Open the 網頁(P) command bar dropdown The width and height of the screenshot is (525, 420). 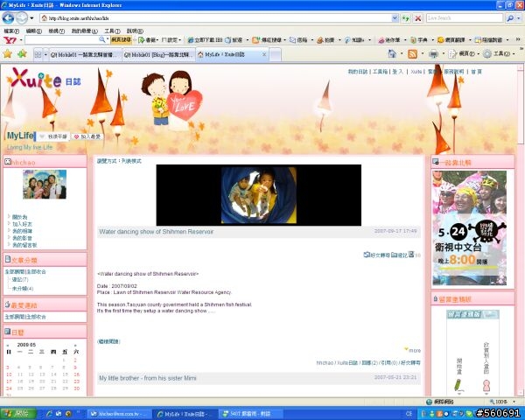tap(465, 53)
